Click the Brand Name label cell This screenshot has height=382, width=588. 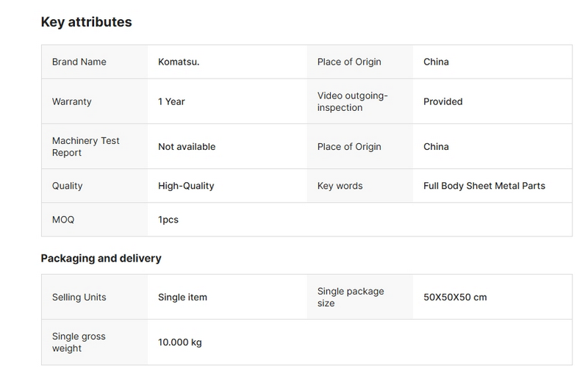pyautogui.click(x=79, y=62)
